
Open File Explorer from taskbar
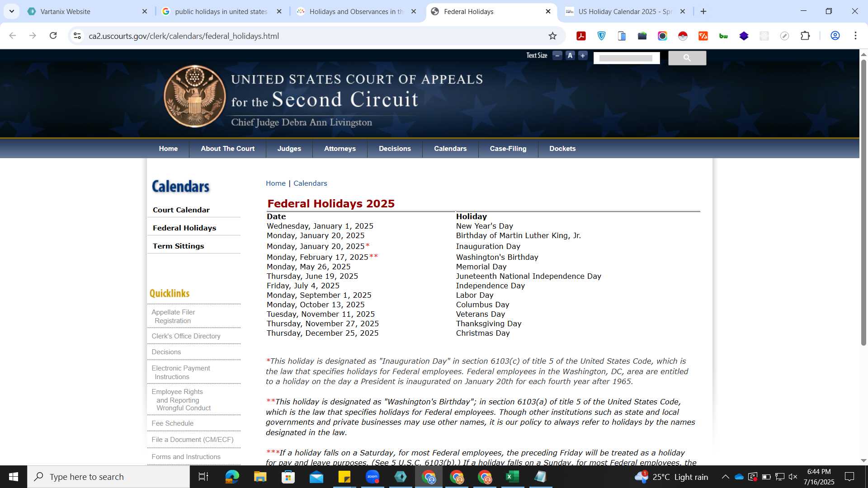click(x=260, y=477)
